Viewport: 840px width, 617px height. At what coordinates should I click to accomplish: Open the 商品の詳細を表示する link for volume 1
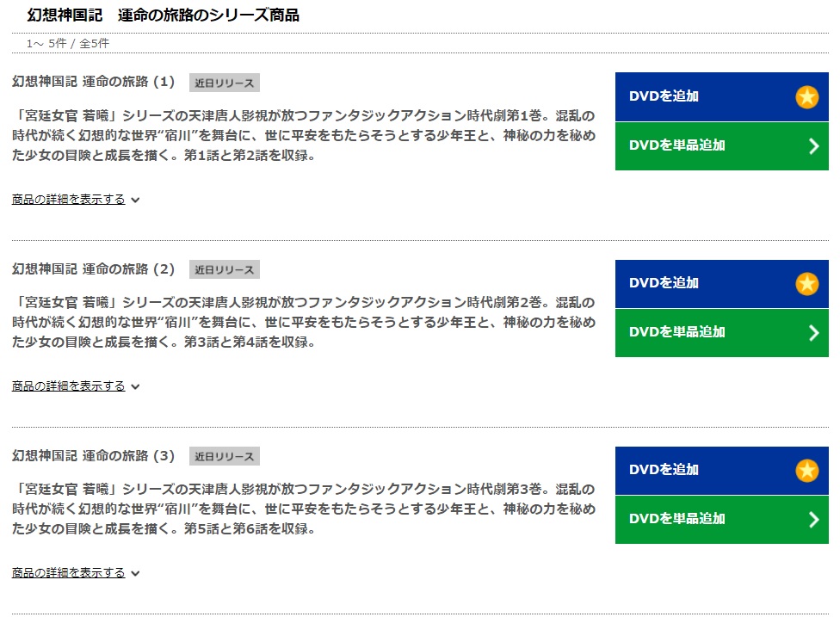tap(69, 200)
